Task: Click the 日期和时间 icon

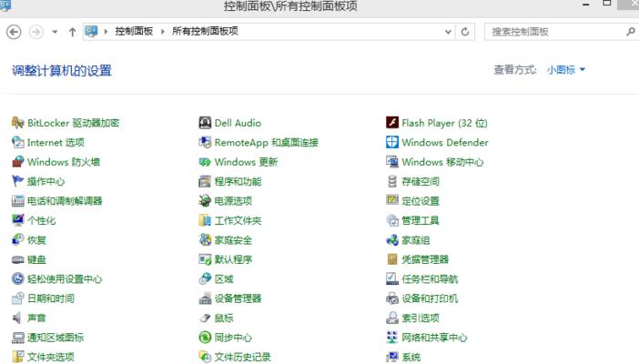Action: coord(17,298)
